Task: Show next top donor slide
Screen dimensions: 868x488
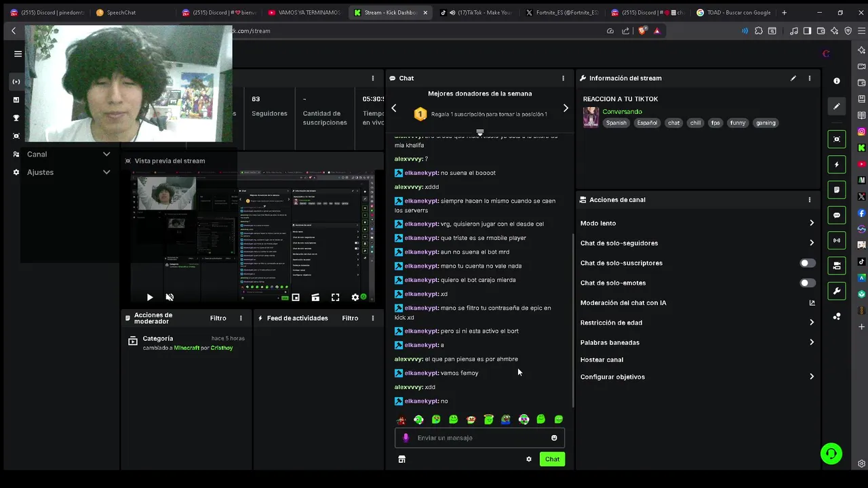Action: point(566,108)
